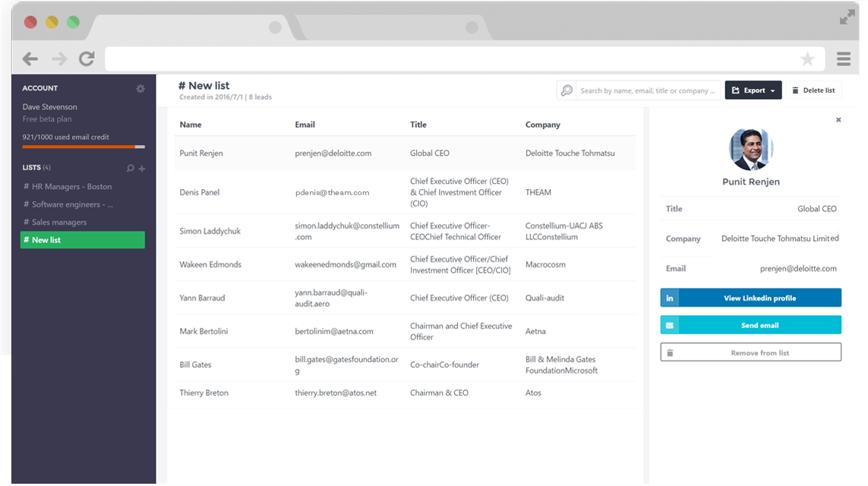Click the envelope icon on Send email
The height and width of the screenshot is (486, 868).
point(670,325)
